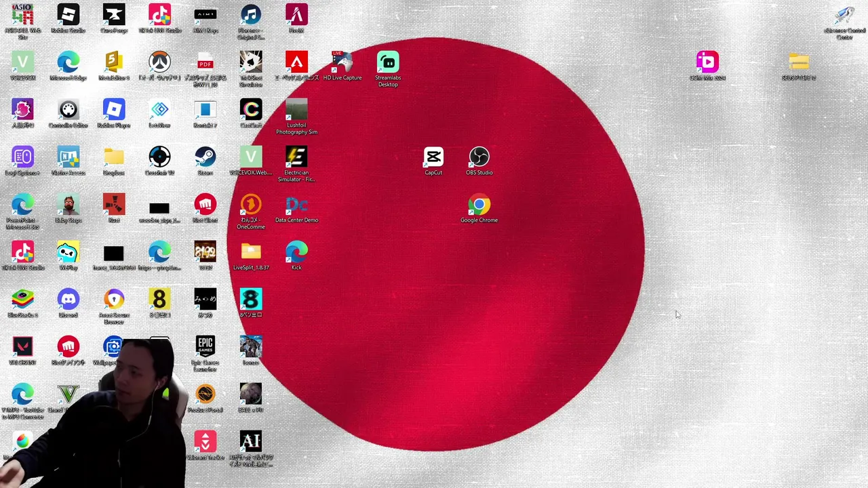Launch the Kontakt 7 shortcut
Viewport: 868px width, 488px height.
pyautogui.click(x=205, y=110)
